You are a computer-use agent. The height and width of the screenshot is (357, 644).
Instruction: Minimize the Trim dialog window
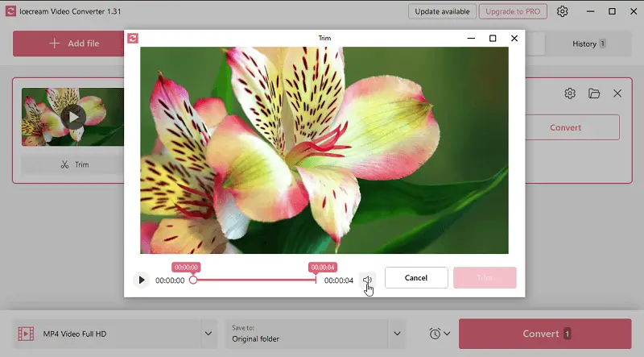click(471, 38)
